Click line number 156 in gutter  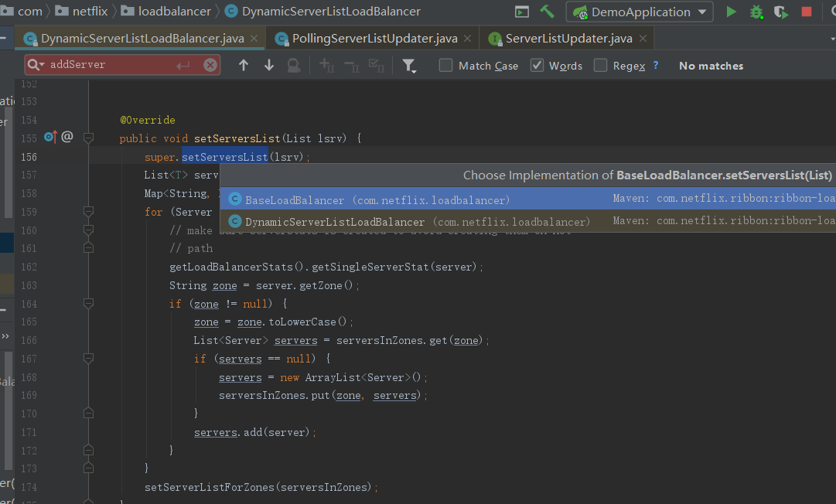[x=29, y=157]
